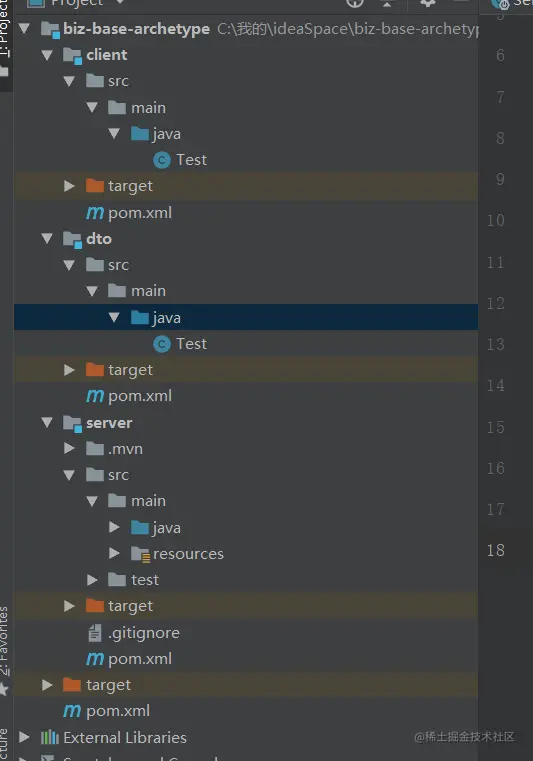Expand the External Libraries node
The width and height of the screenshot is (533, 761).
click(x=24, y=737)
